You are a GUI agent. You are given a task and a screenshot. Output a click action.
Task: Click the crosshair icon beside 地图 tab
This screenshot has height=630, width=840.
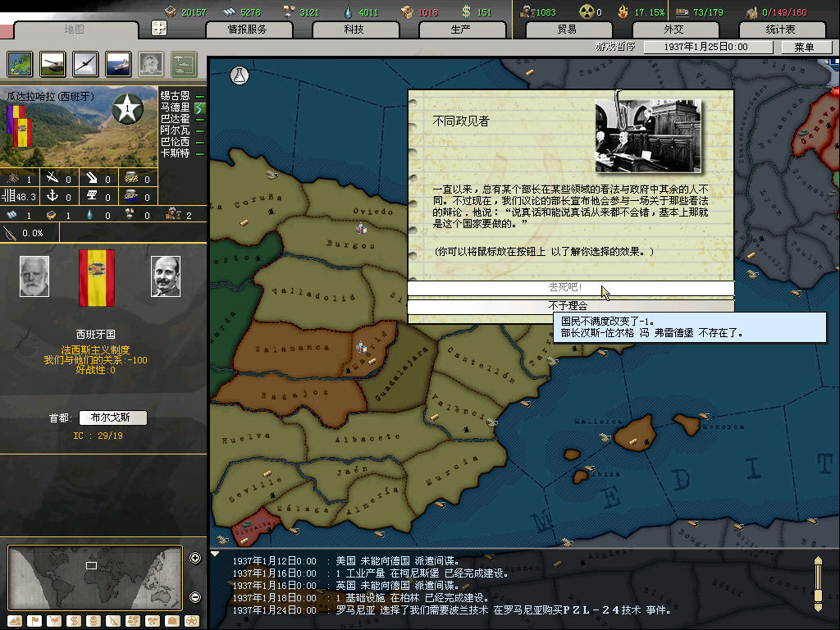159,28
